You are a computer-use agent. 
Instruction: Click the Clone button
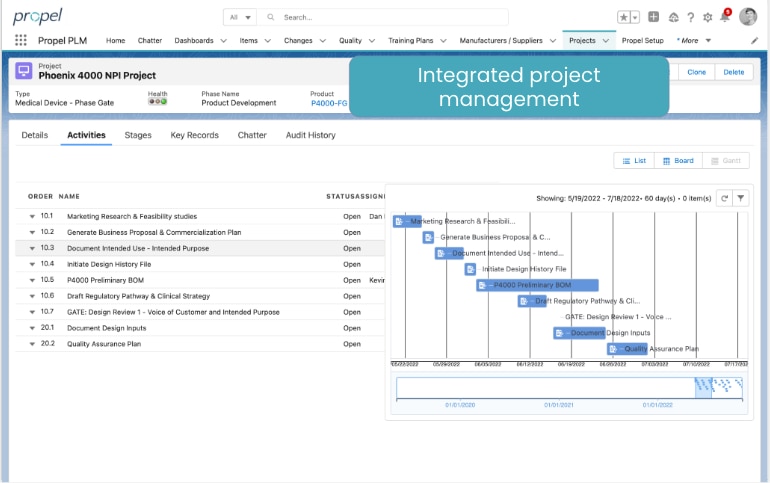(x=696, y=72)
